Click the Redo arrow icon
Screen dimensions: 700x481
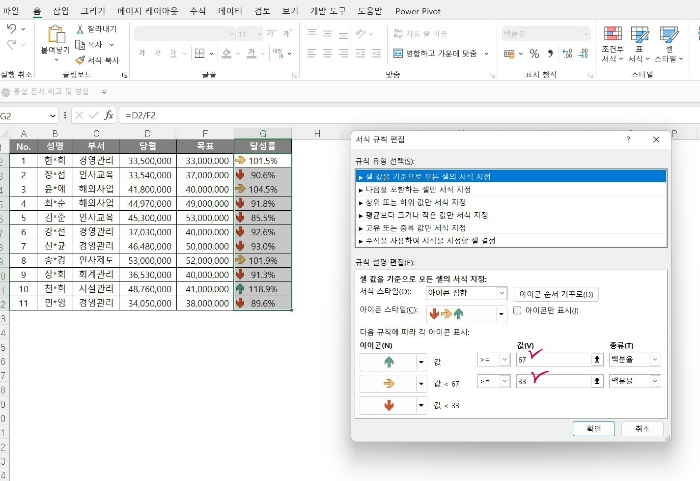click(12, 44)
